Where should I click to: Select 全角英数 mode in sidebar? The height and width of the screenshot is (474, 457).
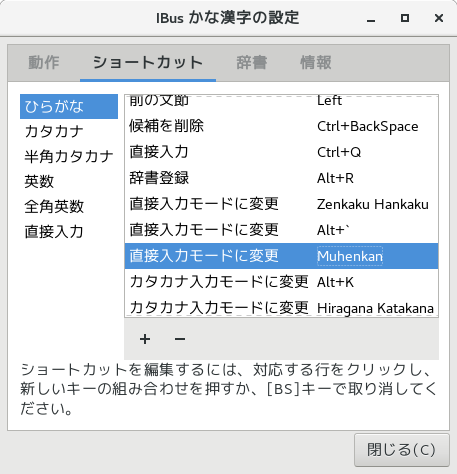pos(69,206)
